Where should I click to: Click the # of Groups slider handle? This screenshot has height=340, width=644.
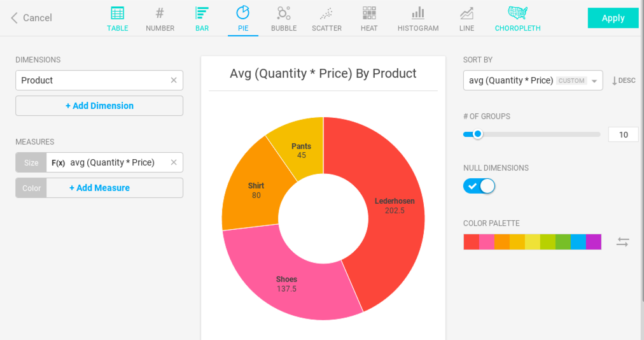click(x=477, y=134)
